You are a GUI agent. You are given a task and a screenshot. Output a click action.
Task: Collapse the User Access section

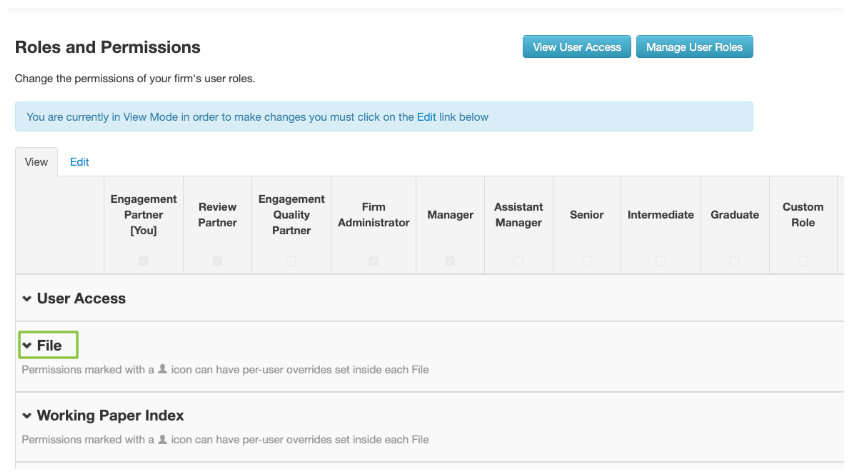point(27,299)
